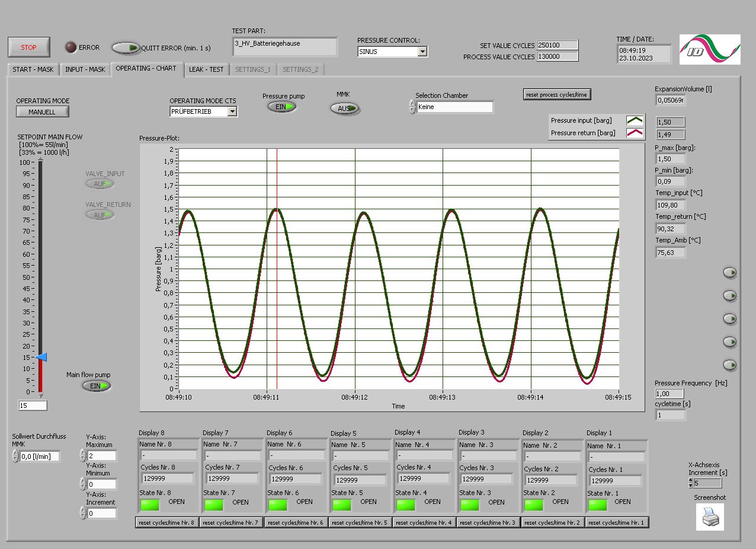This screenshot has height=549, width=756.
Task: Click the Selection Chamber stepper arrows
Action: coord(412,107)
